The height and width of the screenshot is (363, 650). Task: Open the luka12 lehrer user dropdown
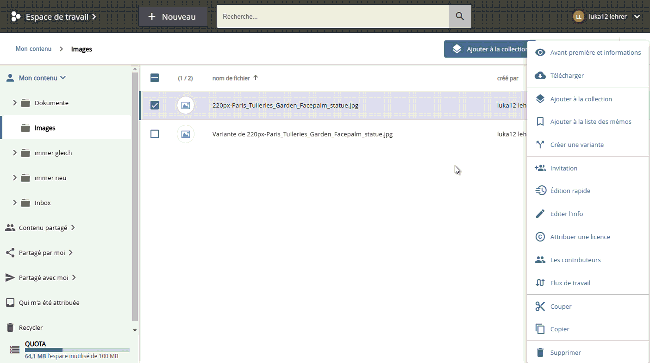[x=607, y=17]
